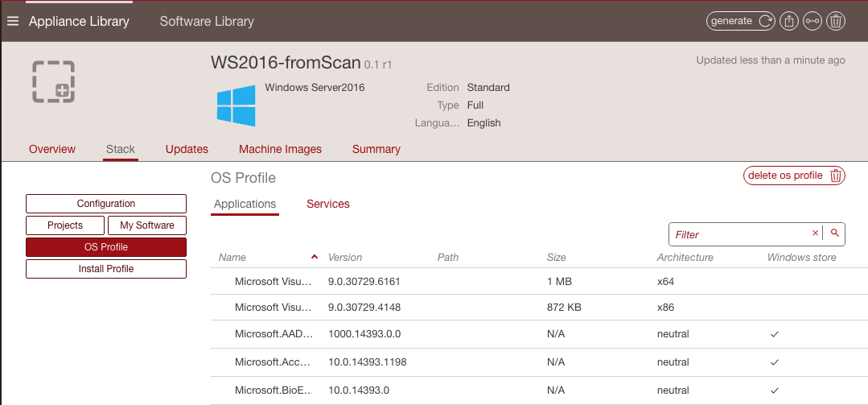Sort by the Architecture column header

(685, 257)
